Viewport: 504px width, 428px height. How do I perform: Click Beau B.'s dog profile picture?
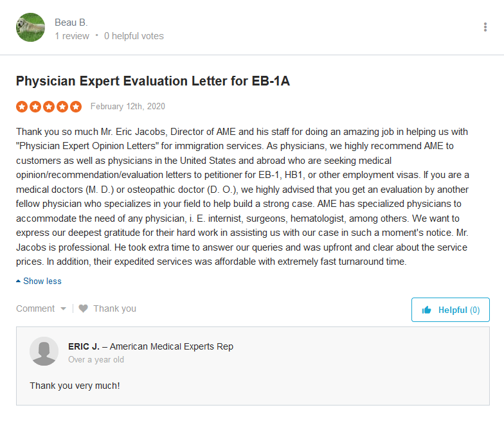pos(31,27)
